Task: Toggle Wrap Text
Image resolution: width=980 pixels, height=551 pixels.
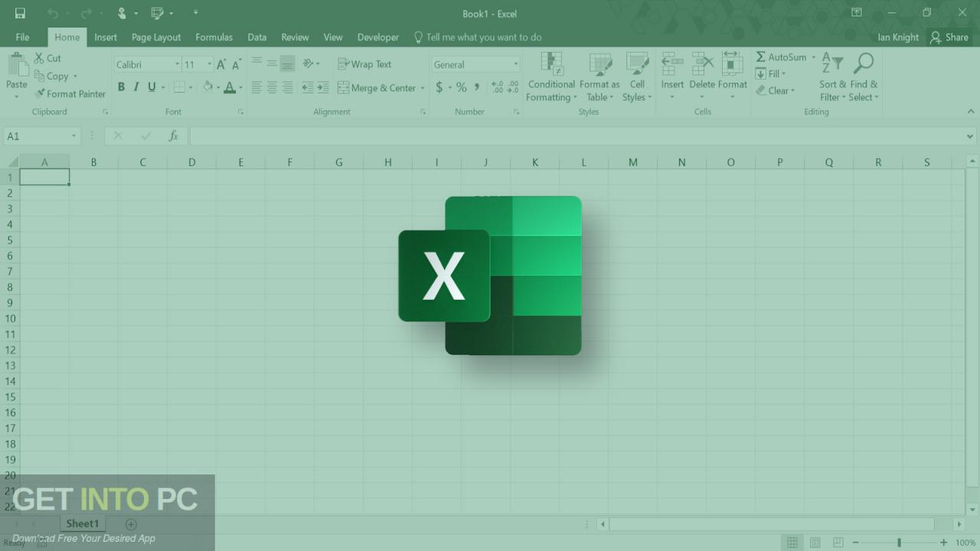Action: point(365,64)
